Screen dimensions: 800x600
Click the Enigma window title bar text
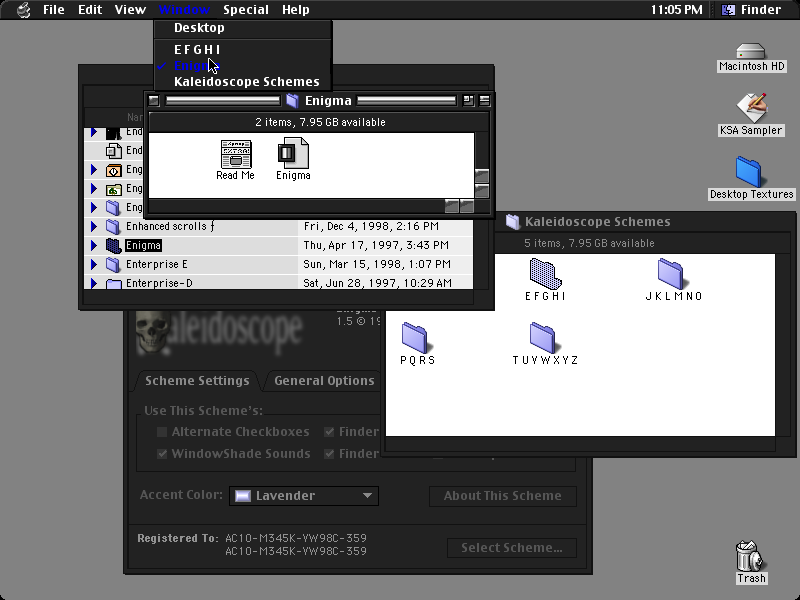[328, 101]
